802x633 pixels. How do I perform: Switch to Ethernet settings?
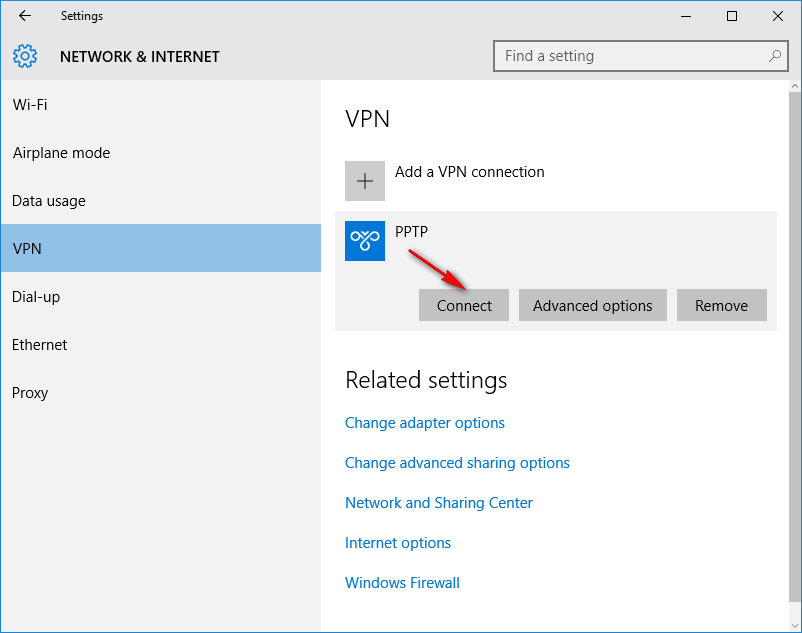pyautogui.click(x=40, y=345)
